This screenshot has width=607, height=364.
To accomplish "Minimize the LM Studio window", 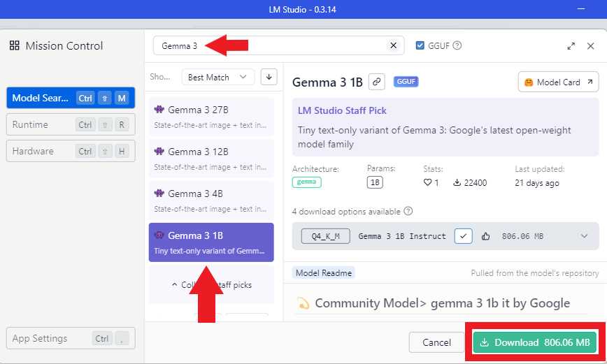I will coord(581,9).
